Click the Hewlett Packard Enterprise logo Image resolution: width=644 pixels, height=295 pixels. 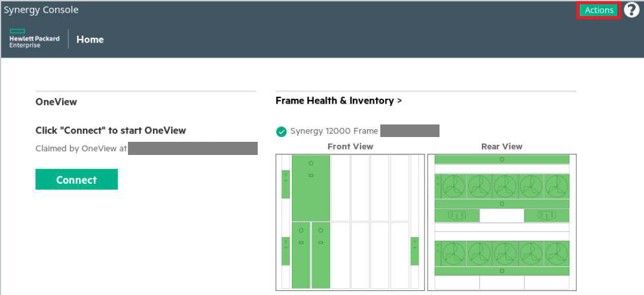tap(34, 39)
